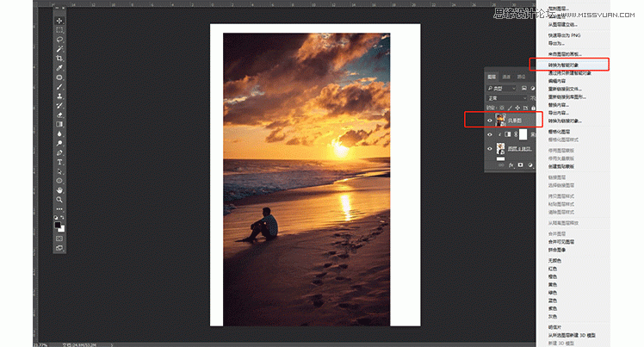Viewport: 644px width, 347px height.
Task: Select the Lasso tool
Action: point(59,39)
